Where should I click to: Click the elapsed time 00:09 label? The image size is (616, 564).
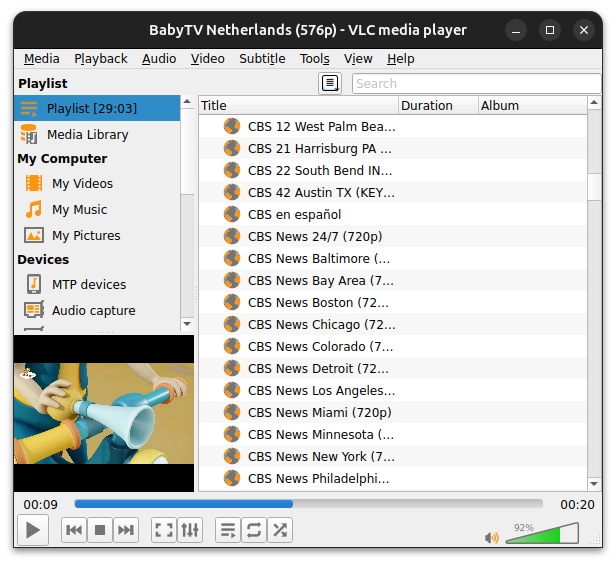[x=40, y=505]
